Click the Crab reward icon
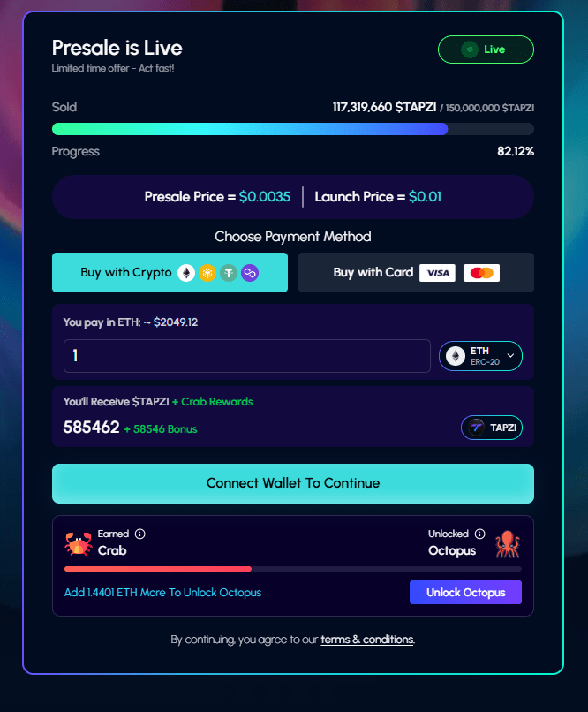588x712 pixels. pos(79,543)
